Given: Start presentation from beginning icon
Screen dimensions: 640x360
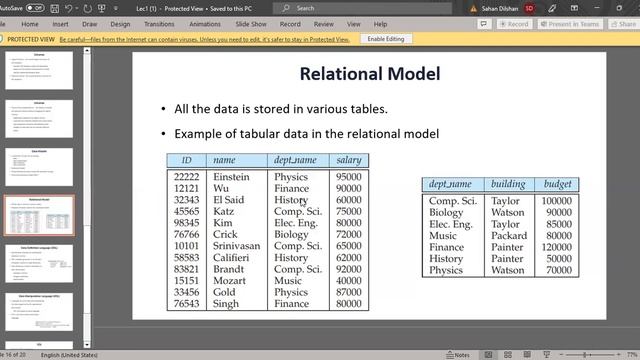Looking at the screenshot, I should (x=102, y=8).
